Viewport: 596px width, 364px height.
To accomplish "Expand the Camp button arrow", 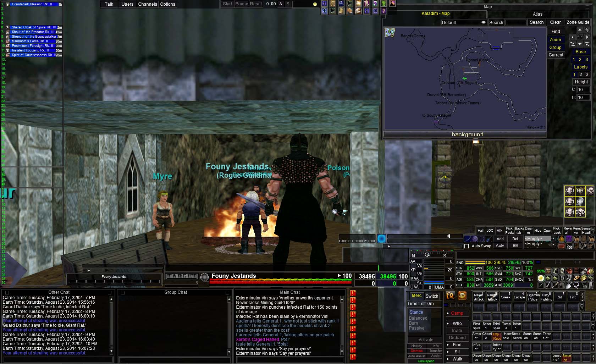I will [x=448, y=313].
